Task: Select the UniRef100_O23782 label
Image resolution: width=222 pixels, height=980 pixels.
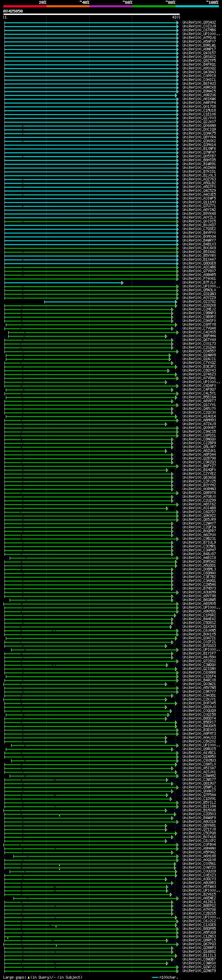Action: click(199, 302)
